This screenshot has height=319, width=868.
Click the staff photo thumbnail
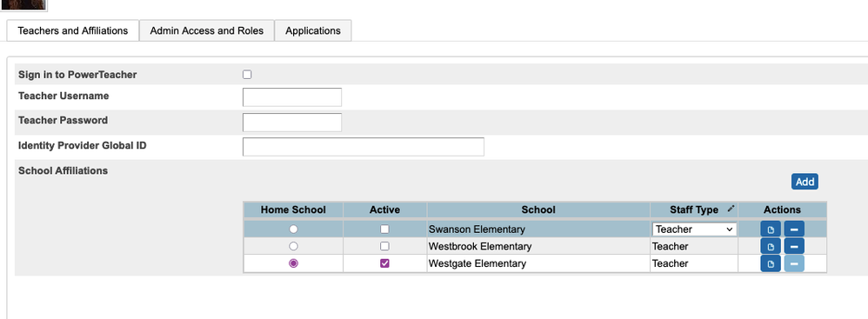[x=23, y=4]
